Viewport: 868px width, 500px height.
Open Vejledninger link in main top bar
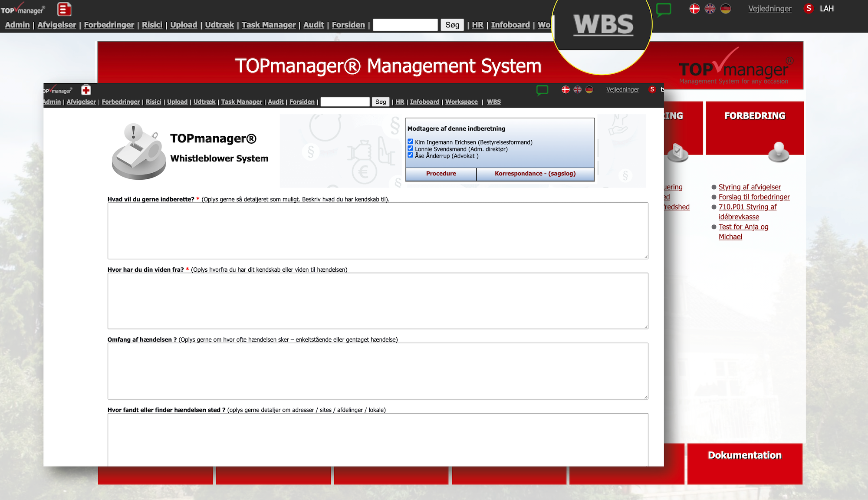[x=770, y=9]
